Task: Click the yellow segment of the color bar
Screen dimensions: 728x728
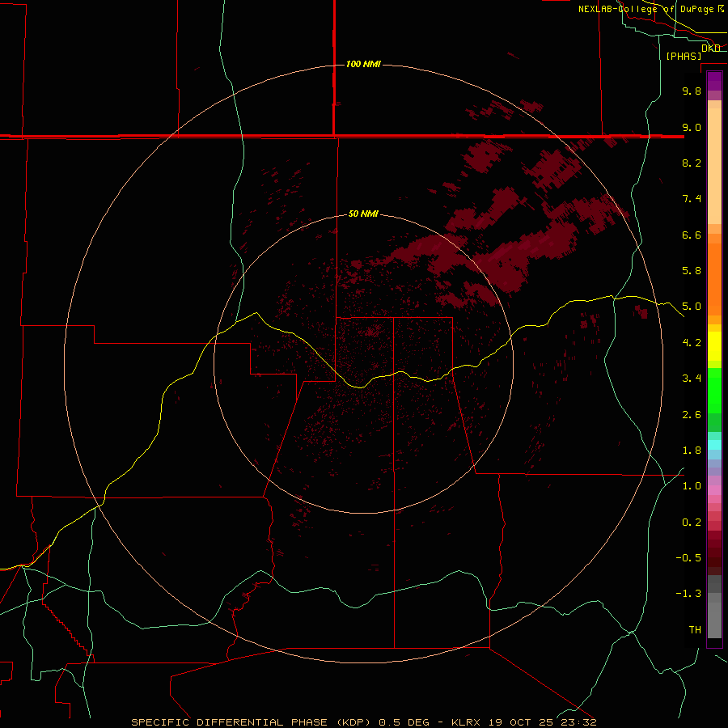Action: 714,346
